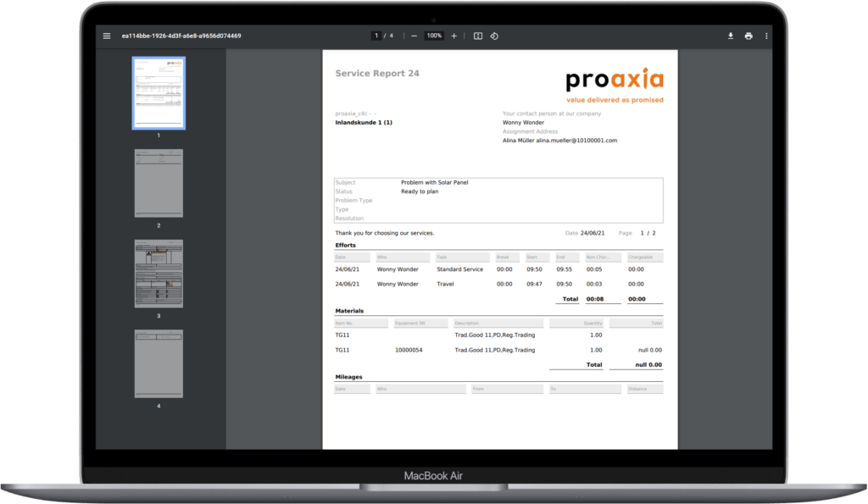The height and width of the screenshot is (504, 868).
Task: Open page 2 thumbnail
Action: pyautogui.click(x=159, y=183)
